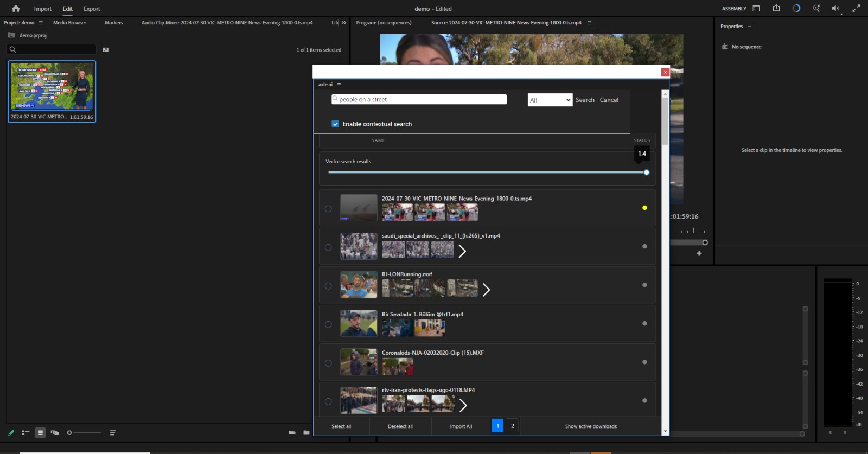The width and height of the screenshot is (868, 454).
Task: Maximize the frame using fullscreen icon
Action: (x=856, y=8)
